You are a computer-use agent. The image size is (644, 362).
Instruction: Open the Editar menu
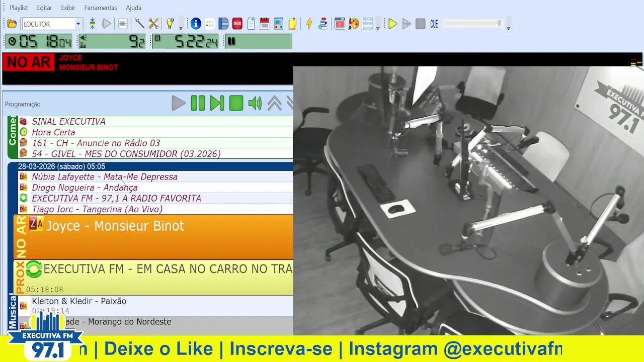[44, 8]
